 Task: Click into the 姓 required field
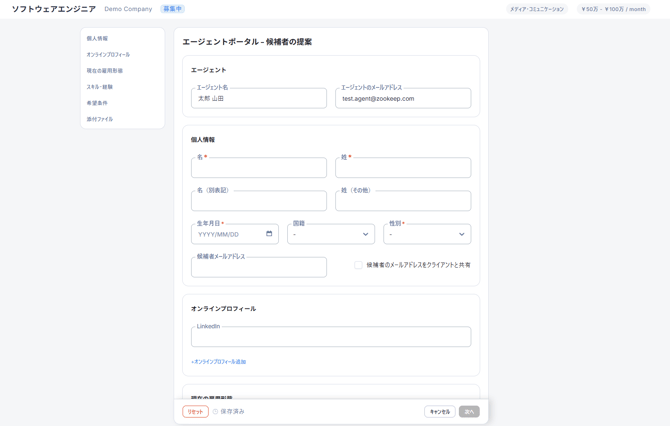click(403, 168)
